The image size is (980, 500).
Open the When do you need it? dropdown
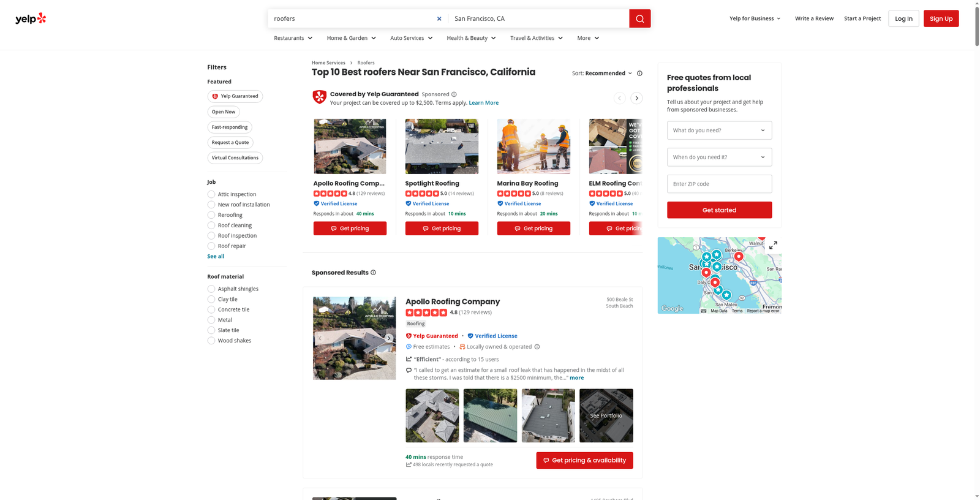click(719, 157)
